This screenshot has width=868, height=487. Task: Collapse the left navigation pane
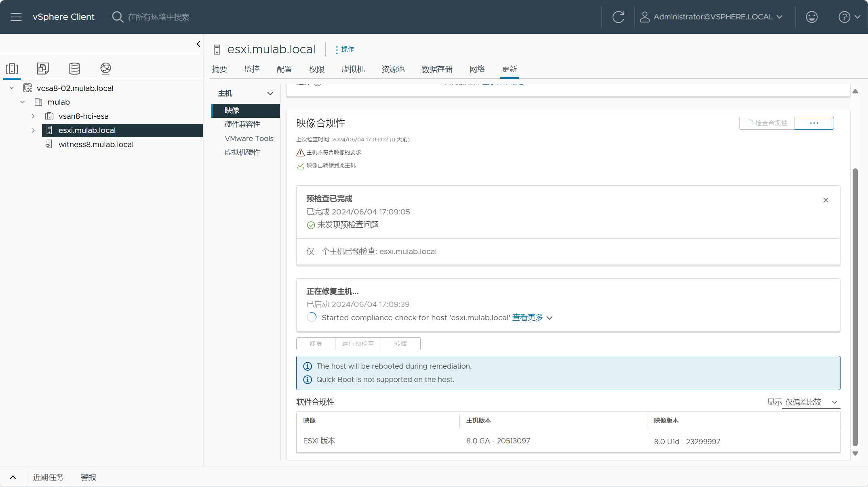[x=198, y=44]
